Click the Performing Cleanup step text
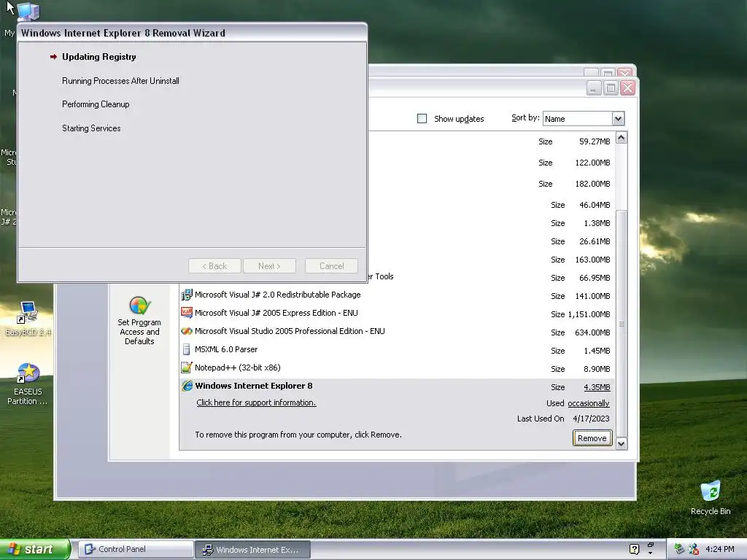Image resolution: width=747 pixels, height=560 pixels. point(96,104)
